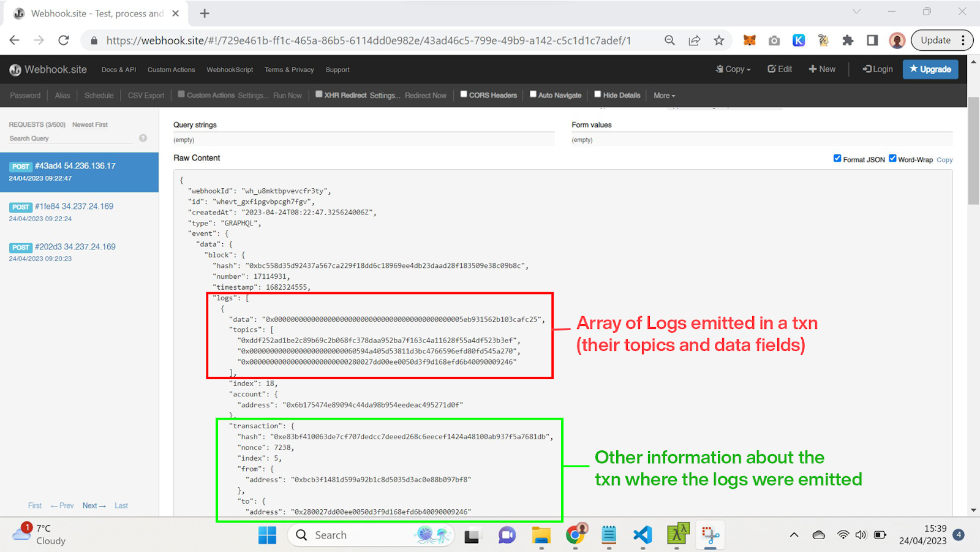
Task: Click the Copy link above raw content
Action: pyautogui.click(x=944, y=160)
